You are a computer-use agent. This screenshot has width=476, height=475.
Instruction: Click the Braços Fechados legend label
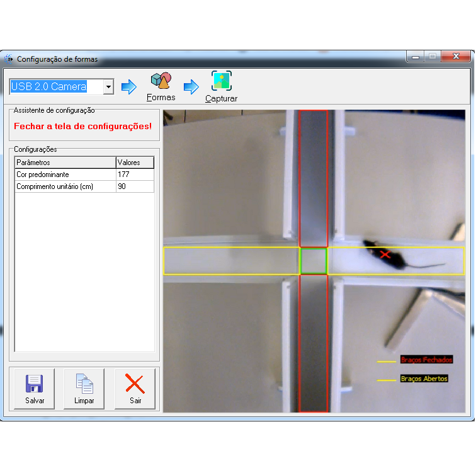click(x=426, y=360)
